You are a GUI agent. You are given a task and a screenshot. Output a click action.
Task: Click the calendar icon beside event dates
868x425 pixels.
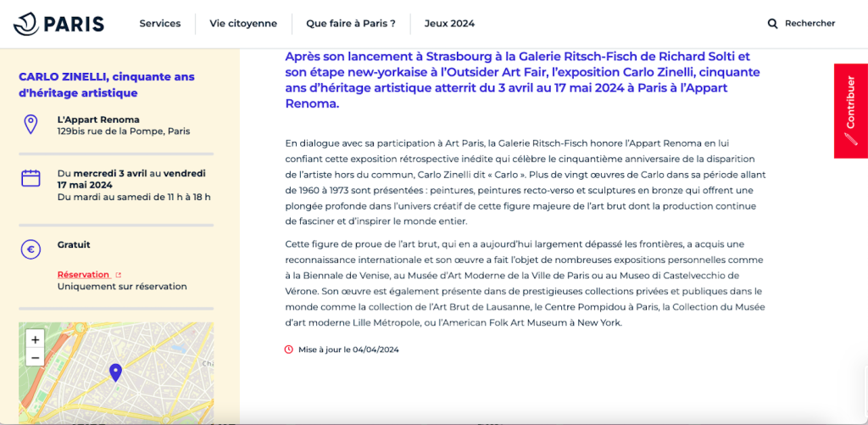pyautogui.click(x=31, y=178)
